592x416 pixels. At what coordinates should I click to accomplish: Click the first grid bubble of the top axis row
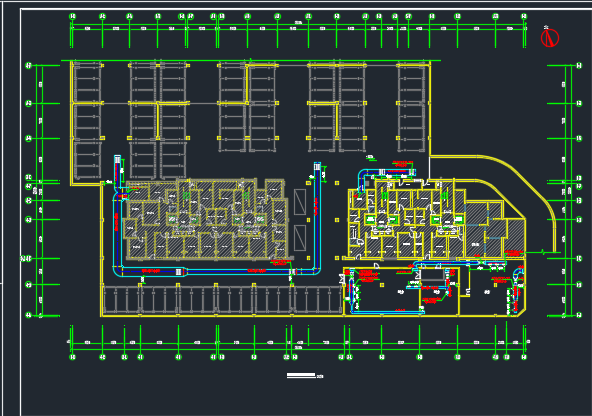coord(72,16)
